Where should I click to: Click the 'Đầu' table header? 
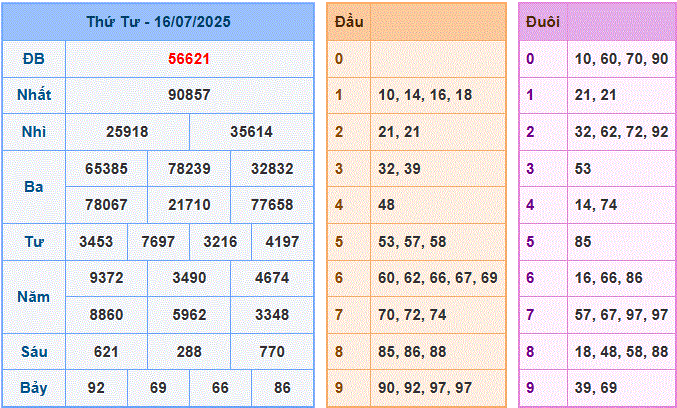point(349,22)
